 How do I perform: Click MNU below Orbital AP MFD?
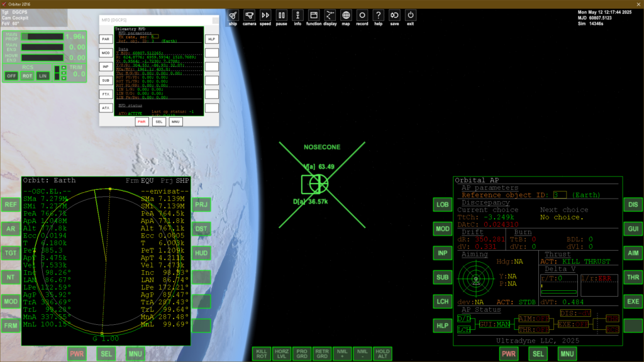(567, 354)
